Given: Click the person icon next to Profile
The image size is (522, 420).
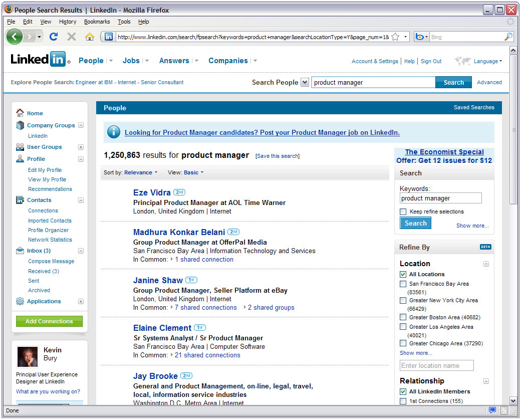Looking at the screenshot, I should point(20,159).
